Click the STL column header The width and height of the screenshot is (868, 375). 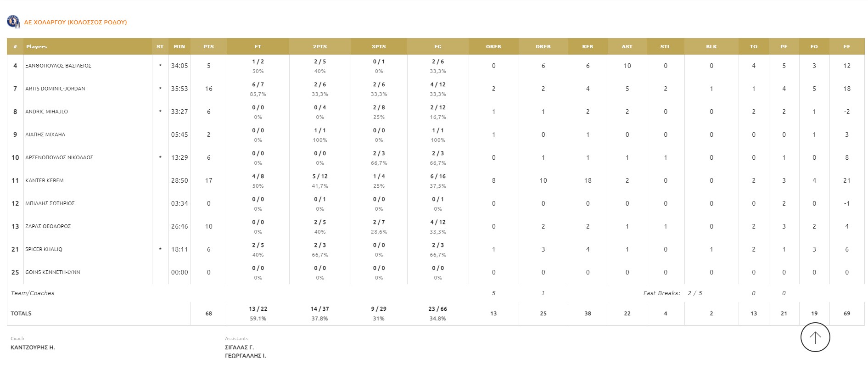click(x=665, y=46)
